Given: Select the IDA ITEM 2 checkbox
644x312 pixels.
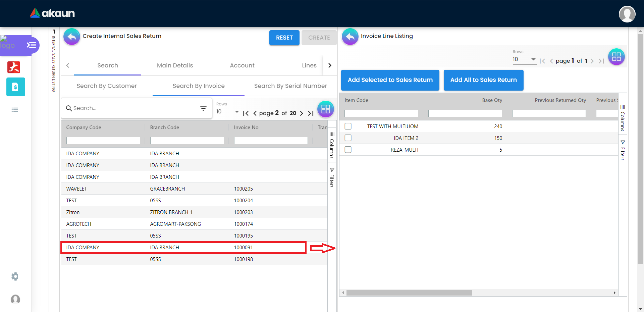Looking at the screenshot, I should [348, 138].
